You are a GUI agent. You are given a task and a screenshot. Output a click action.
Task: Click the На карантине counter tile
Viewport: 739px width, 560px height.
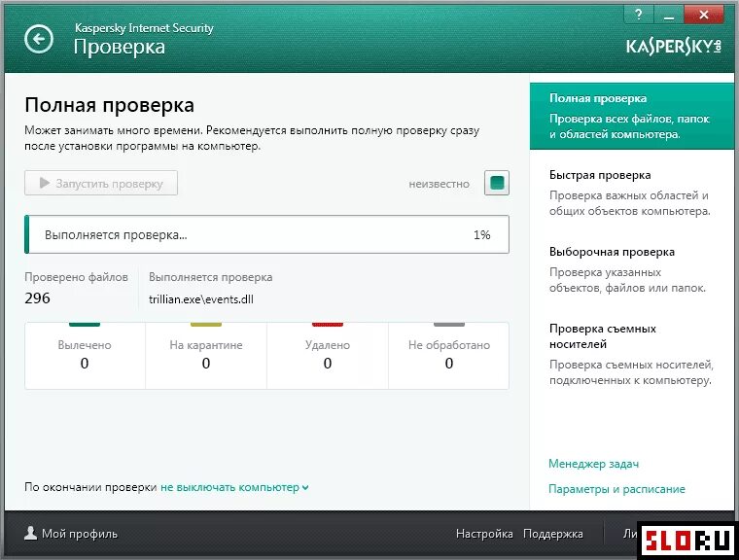(x=206, y=356)
